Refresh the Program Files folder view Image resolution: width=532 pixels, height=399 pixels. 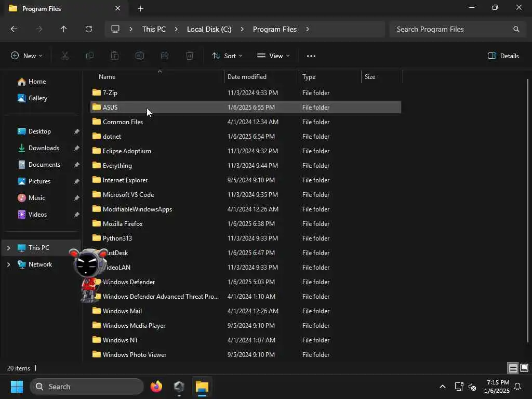click(88, 29)
